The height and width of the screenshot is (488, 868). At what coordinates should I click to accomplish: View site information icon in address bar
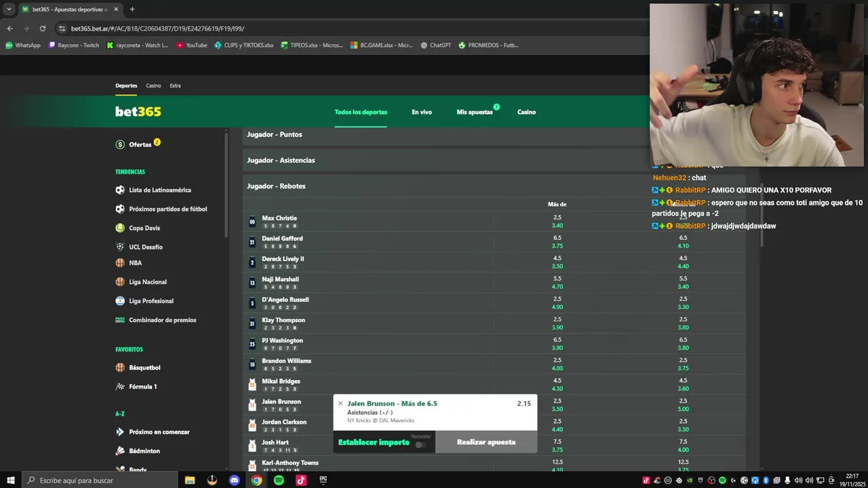[62, 28]
